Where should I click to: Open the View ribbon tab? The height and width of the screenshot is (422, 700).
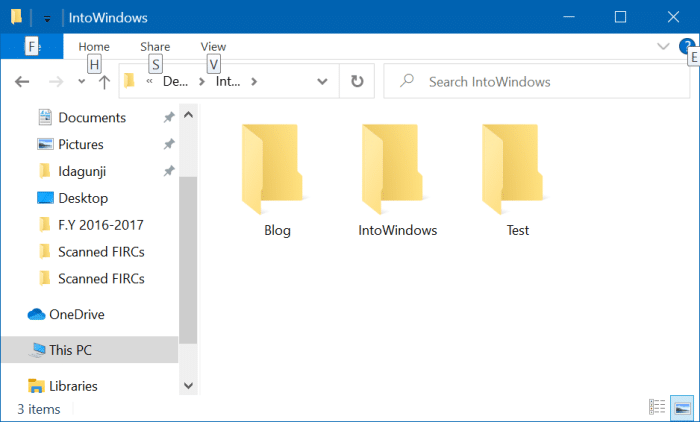pyautogui.click(x=213, y=46)
